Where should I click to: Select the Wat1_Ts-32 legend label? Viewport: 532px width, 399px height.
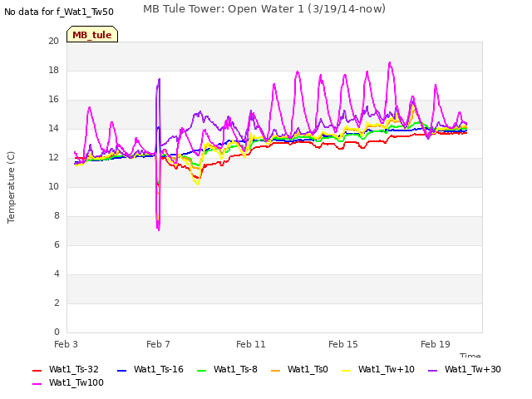74,369
